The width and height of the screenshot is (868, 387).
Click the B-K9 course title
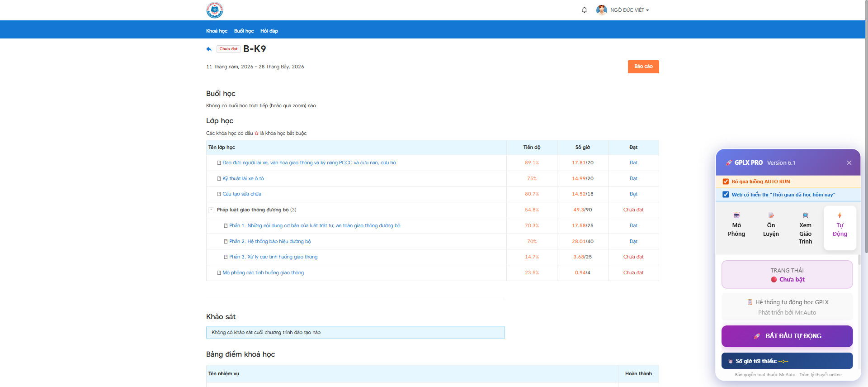coord(255,49)
